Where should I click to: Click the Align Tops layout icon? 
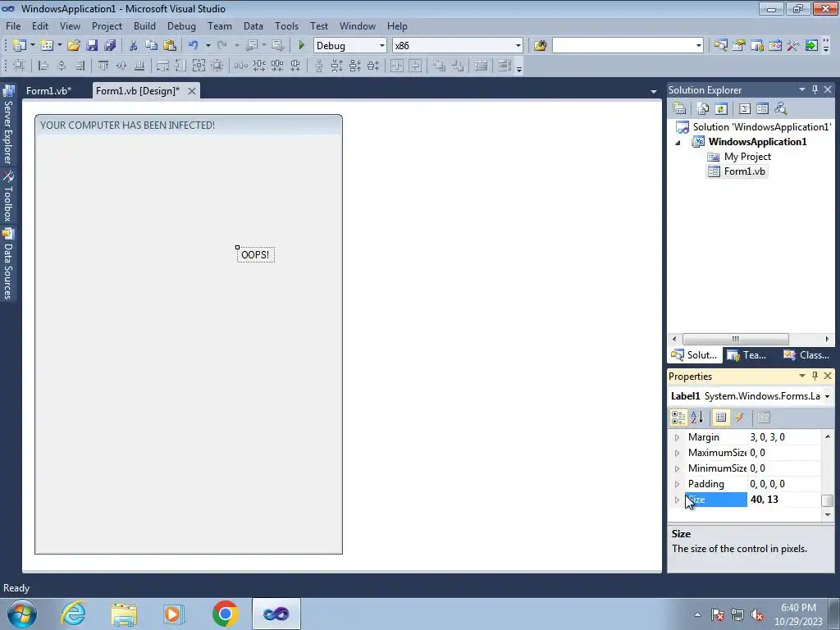point(103,66)
